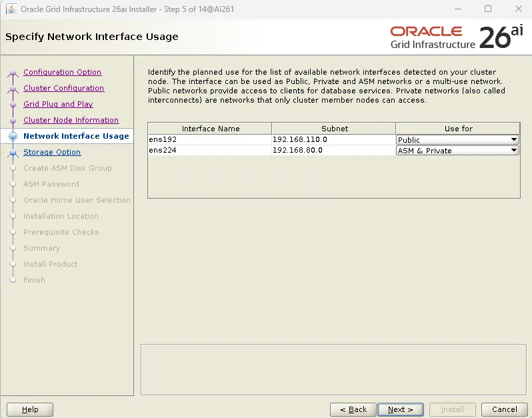Jump to Storage Option step
This screenshot has width=532, height=418.
pyautogui.click(x=52, y=152)
